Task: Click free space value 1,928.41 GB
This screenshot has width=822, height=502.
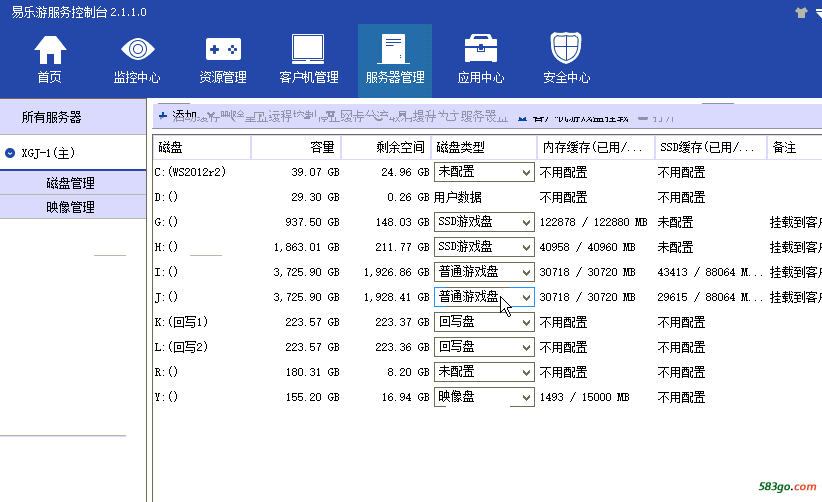Action: tap(397, 297)
